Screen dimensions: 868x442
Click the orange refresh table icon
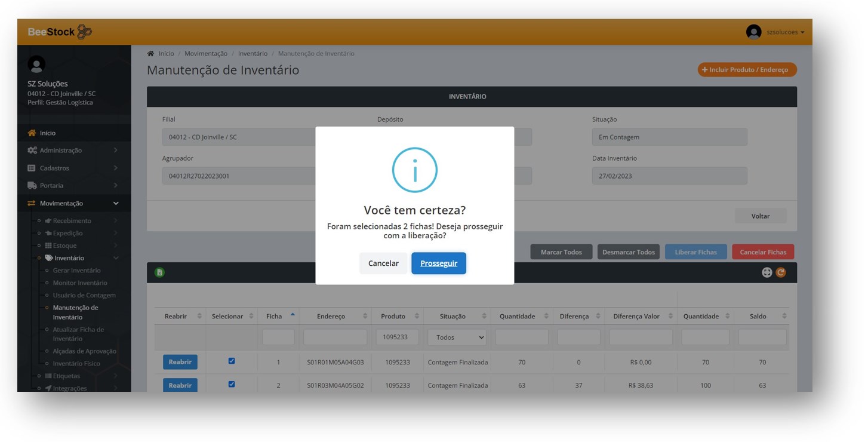coord(781,272)
